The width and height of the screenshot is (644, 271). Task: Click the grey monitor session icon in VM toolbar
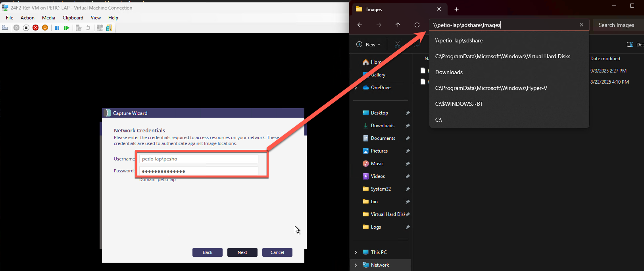(100, 28)
